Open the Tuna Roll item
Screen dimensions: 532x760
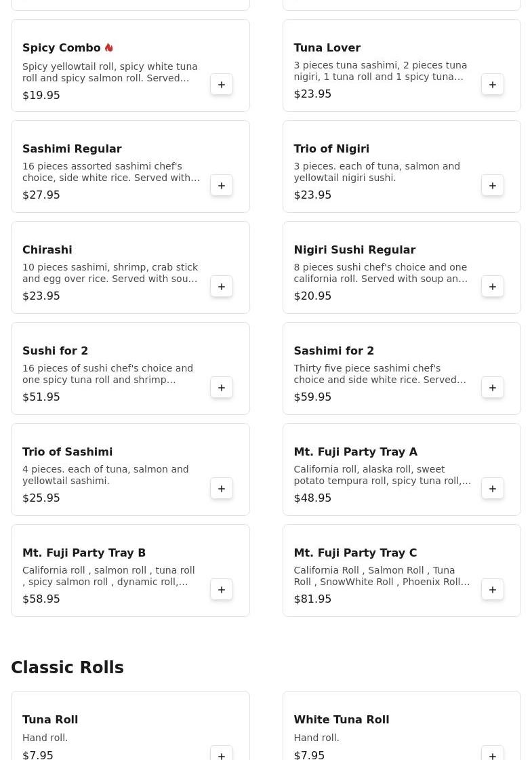point(50,720)
